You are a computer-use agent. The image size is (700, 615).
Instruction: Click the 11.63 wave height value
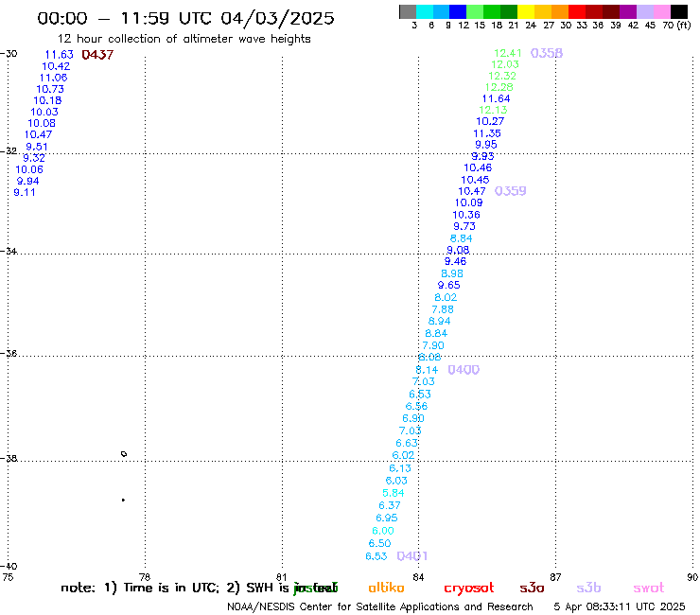59,55
